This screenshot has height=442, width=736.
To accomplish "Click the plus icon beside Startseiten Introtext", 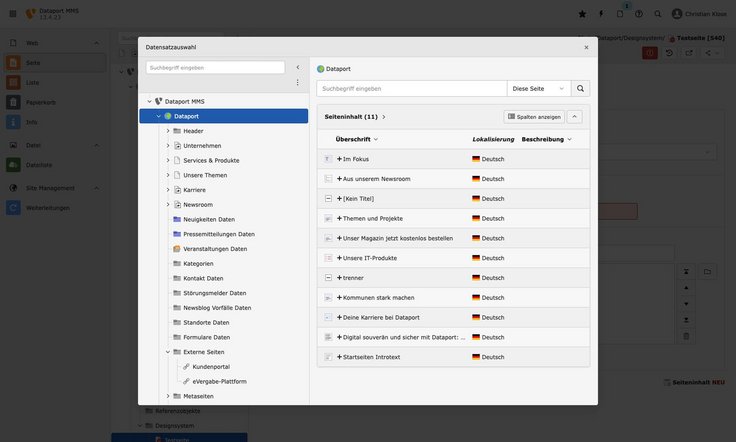I will point(339,357).
